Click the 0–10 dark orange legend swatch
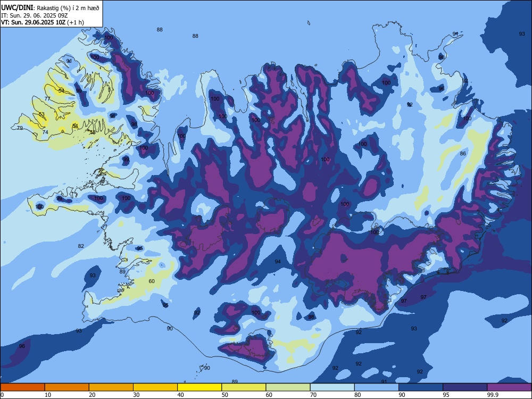532x399 pixels. click(x=22, y=387)
